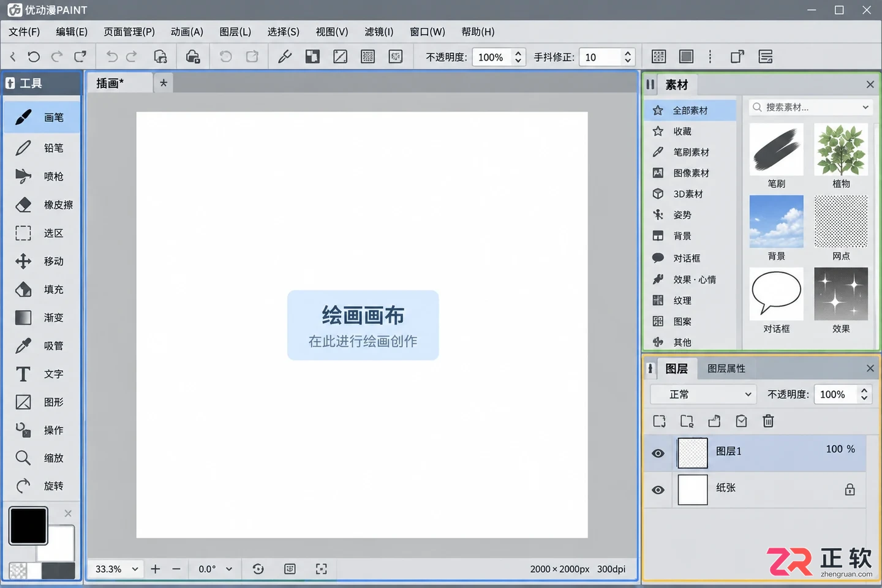Image resolution: width=882 pixels, height=588 pixels.
Task: Open the 滤镜(I) menu
Action: click(379, 32)
